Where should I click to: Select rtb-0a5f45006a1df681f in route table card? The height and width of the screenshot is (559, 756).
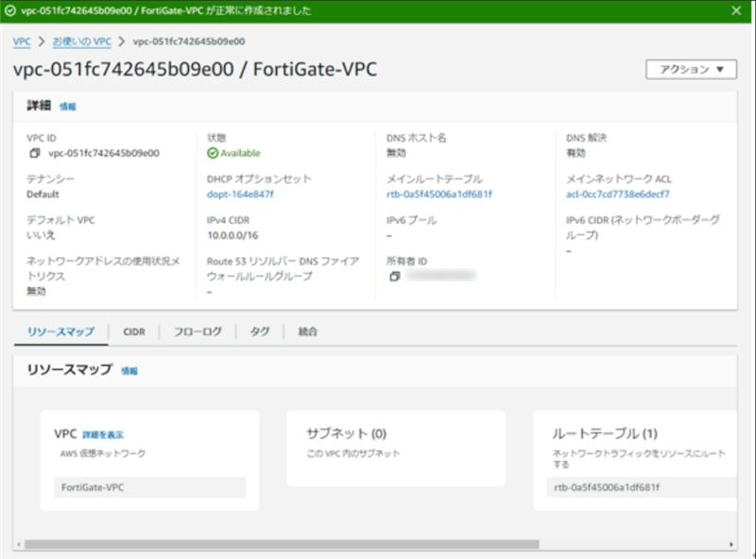click(x=642, y=487)
